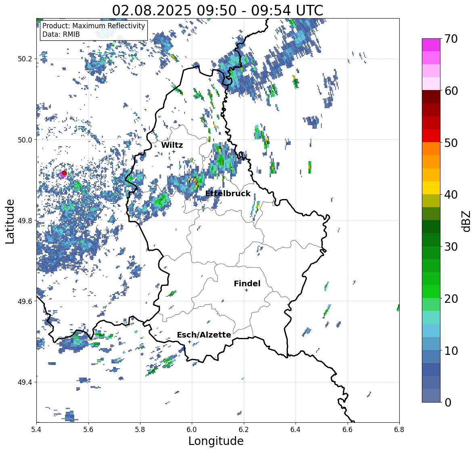476x451 pixels.
Task: Click the latitude tick label 50.0
Action: tap(25, 140)
